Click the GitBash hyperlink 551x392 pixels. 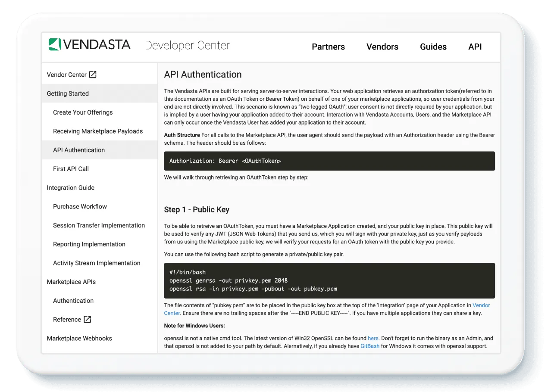coord(369,345)
